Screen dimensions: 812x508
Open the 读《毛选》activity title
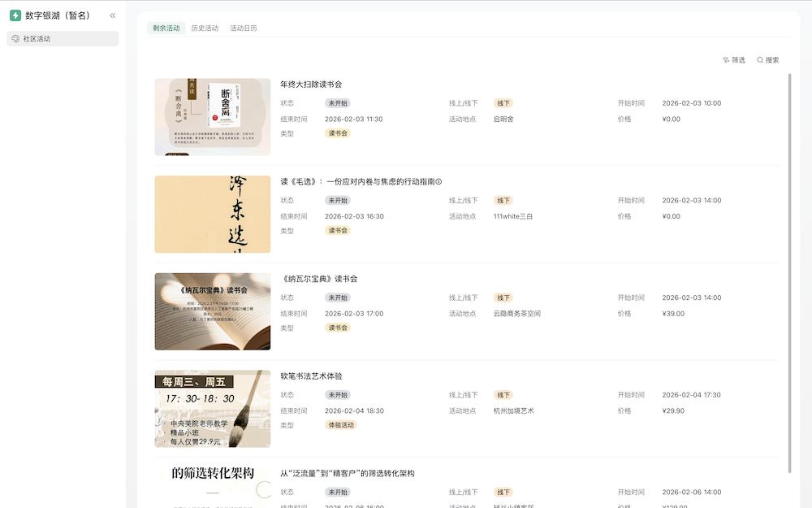pos(361,181)
